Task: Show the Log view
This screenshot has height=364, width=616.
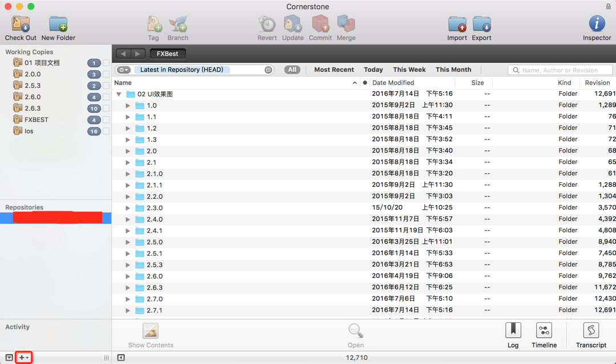Action: click(x=513, y=335)
